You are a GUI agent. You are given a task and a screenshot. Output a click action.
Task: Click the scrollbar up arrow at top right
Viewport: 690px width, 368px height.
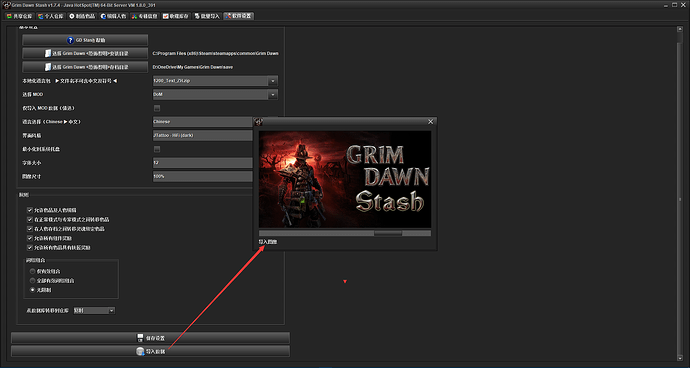tap(680, 29)
